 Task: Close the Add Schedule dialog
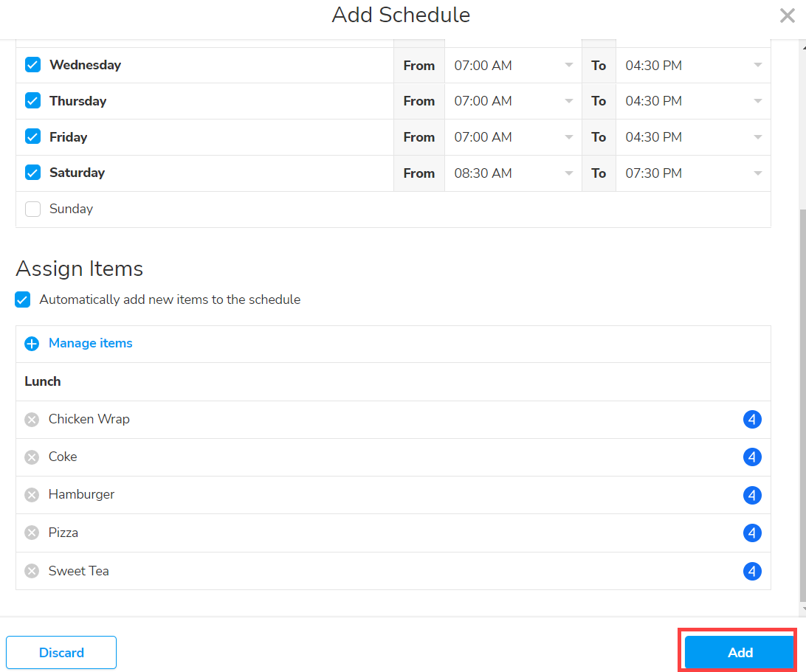click(x=787, y=15)
